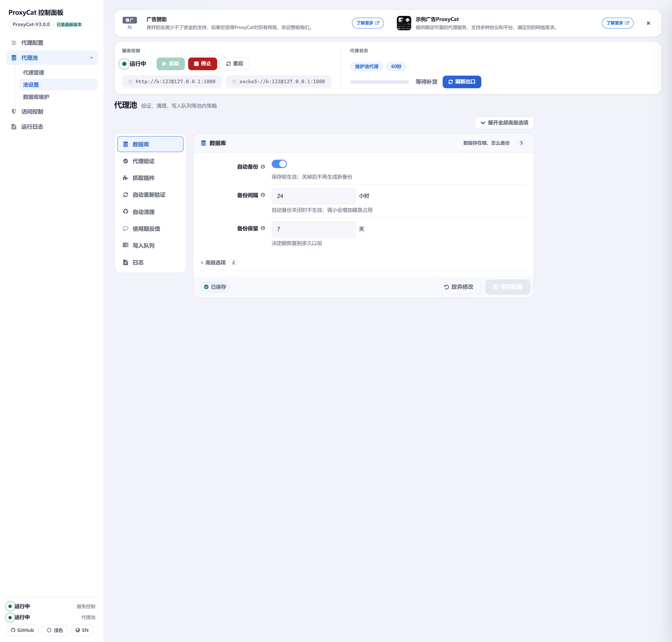Click the info icon beside 自动备份
This screenshot has width=672, height=642.
click(x=263, y=167)
